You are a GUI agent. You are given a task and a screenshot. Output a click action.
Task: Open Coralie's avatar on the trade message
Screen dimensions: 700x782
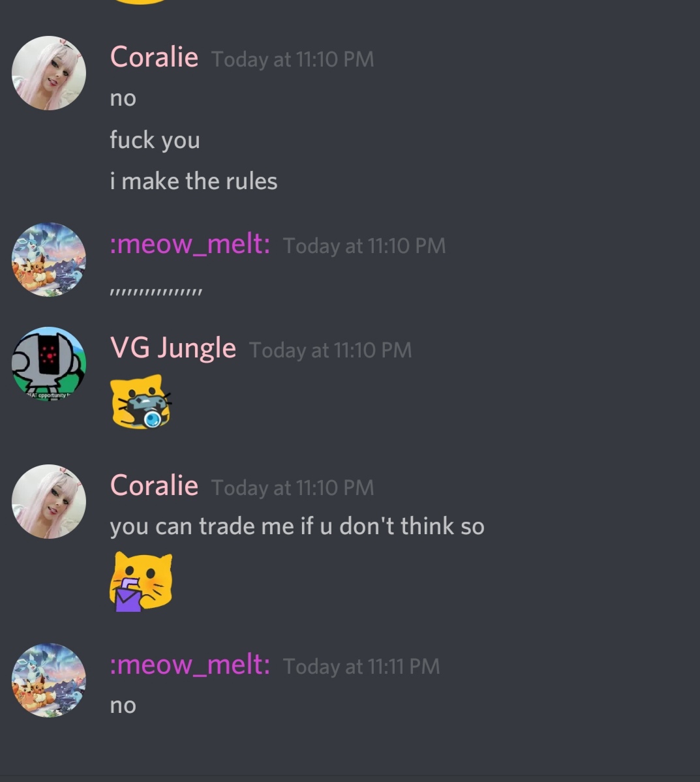[49, 502]
